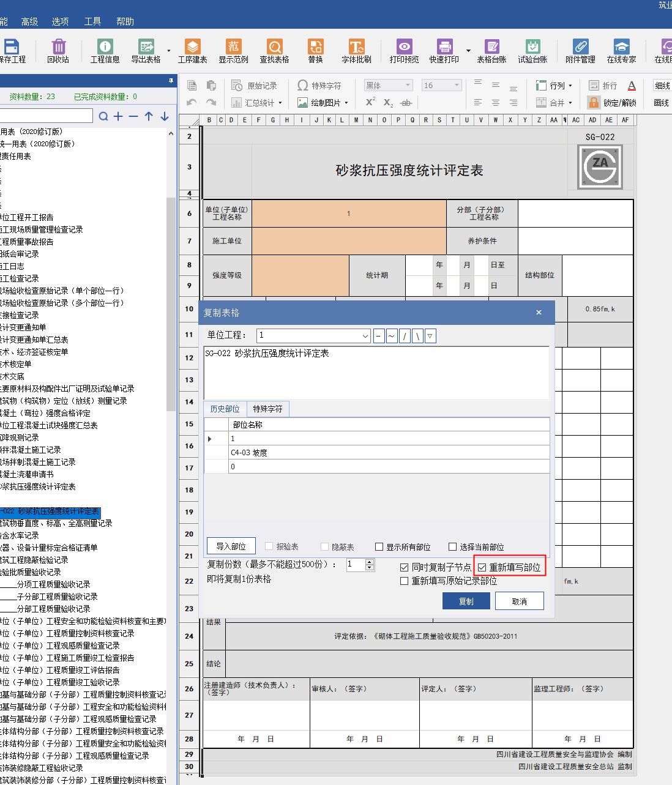The height and width of the screenshot is (785, 672).
Task: Click the 复制 button in dialog
Action: (466, 601)
